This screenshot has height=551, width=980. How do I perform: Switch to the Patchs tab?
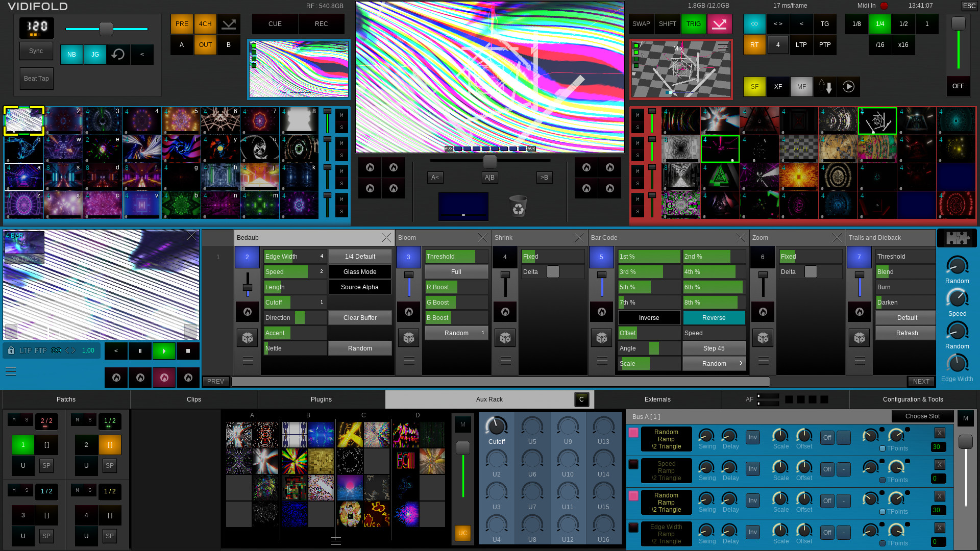tap(66, 399)
